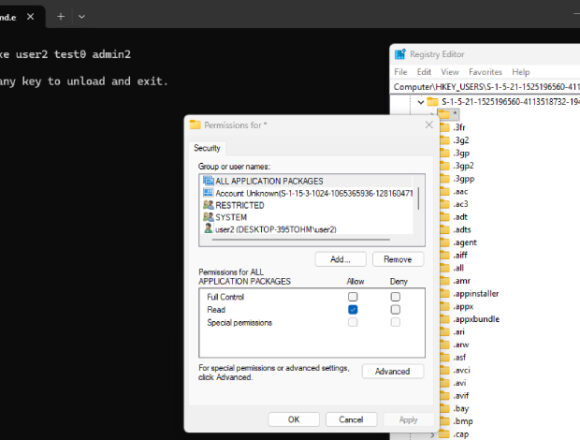Click the Add... button
Screen dimensions: 580x440
(x=340, y=259)
